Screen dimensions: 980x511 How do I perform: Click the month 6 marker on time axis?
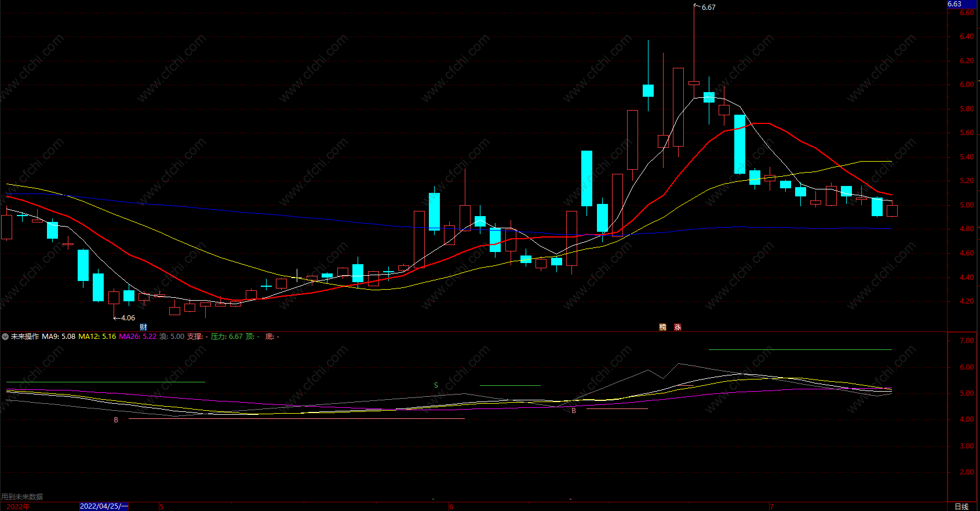click(x=451, y=506)
